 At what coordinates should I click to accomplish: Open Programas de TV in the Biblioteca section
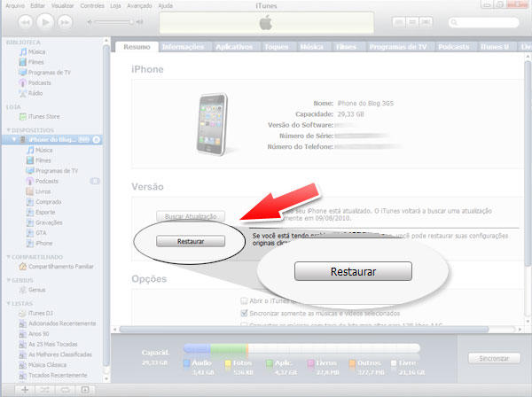(45, 73)
